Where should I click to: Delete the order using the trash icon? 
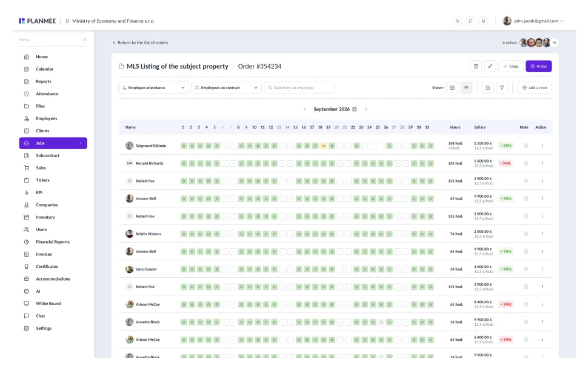(476, 67)
